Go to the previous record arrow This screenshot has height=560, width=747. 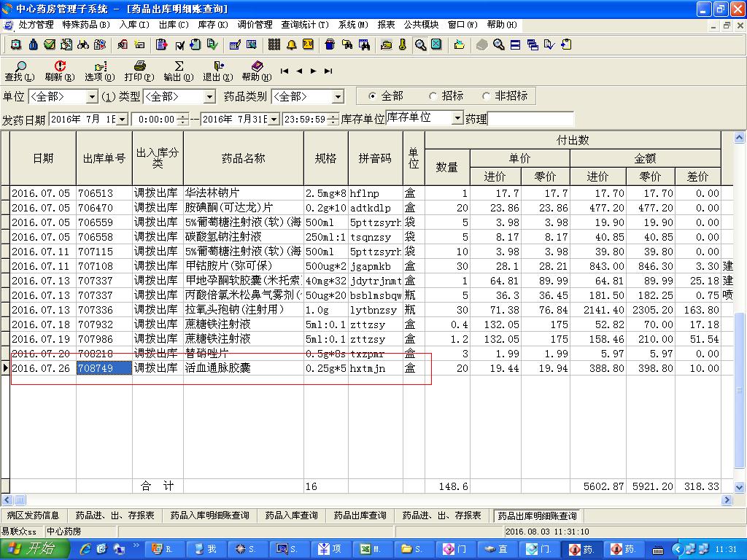point(299,71)
